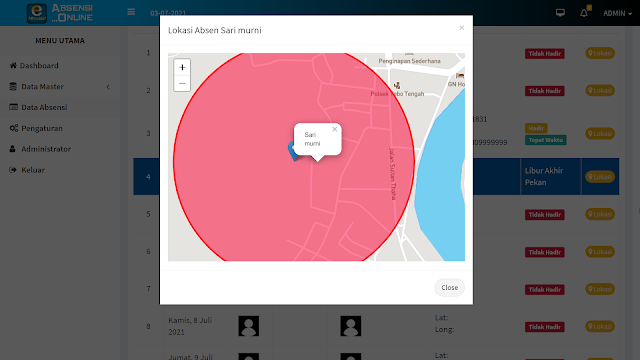Open Lokasi button in row 2
The width and height of the screenshot is (640, 360).
point(600,90)
